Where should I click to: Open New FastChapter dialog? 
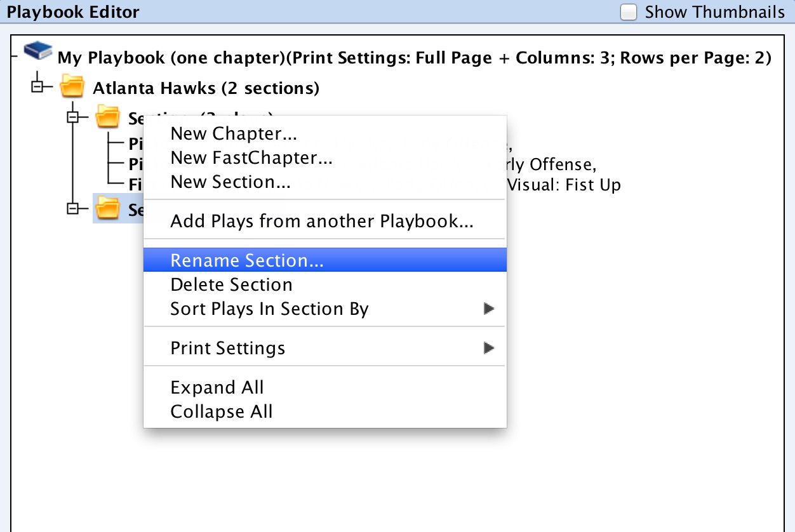(251, 157)
